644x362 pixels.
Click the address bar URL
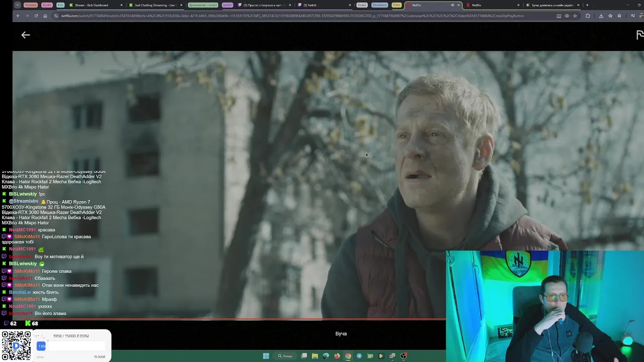(x=292, y=16)
